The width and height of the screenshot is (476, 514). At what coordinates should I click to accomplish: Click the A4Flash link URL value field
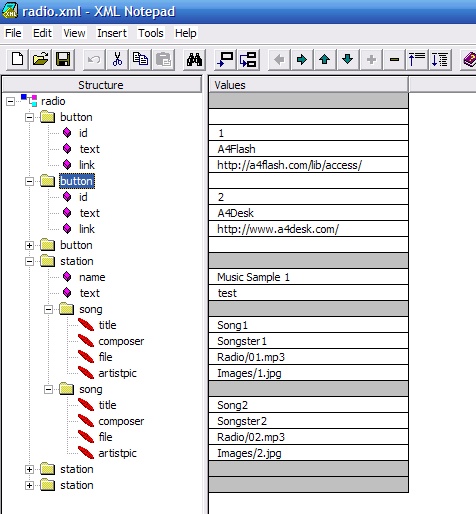click(308, 165)
